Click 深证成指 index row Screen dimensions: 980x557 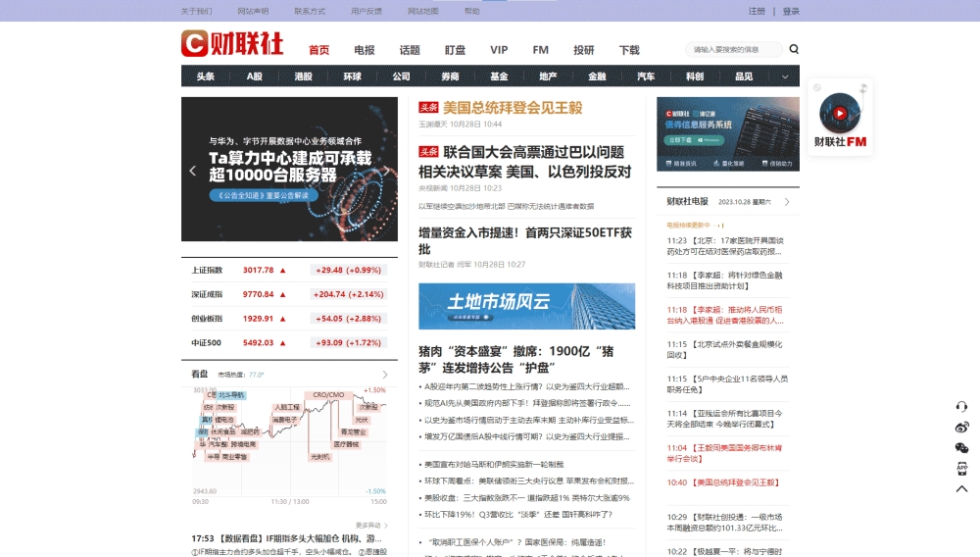click(289, 294)
